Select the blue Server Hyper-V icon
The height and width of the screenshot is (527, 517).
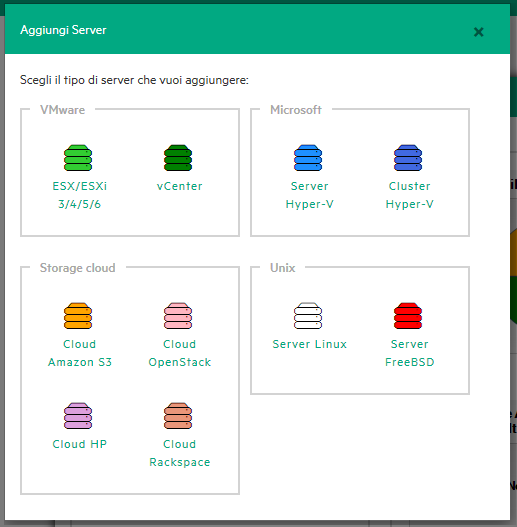coord(308,158)
